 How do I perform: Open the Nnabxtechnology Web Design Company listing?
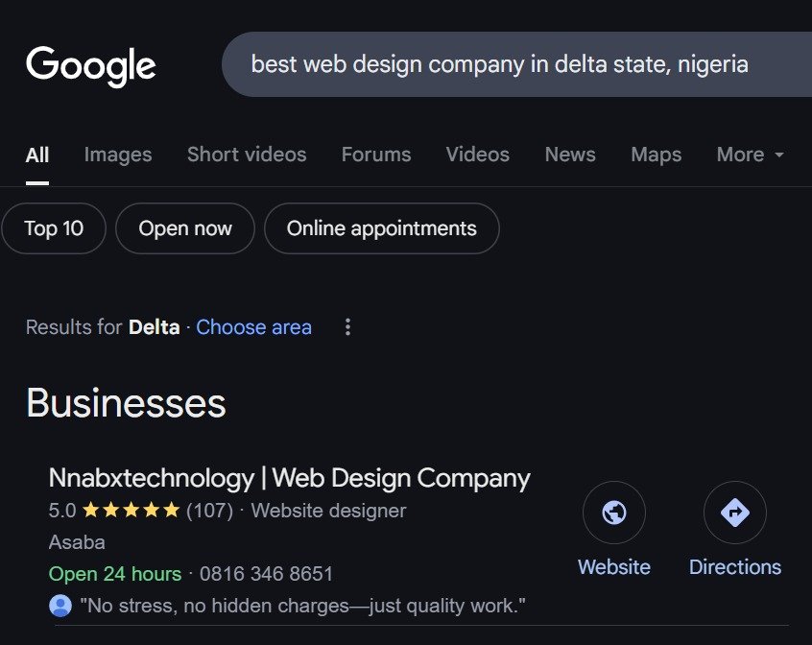click(289, 478)
